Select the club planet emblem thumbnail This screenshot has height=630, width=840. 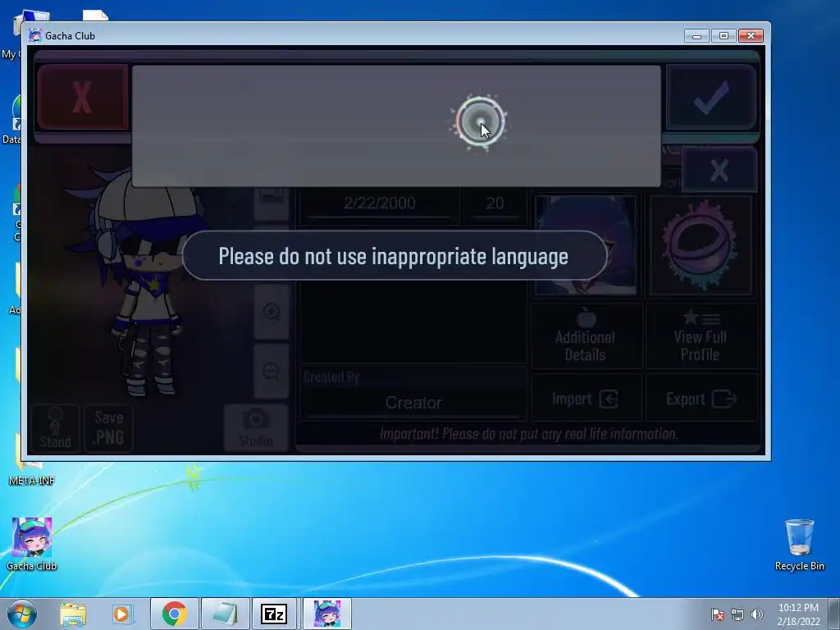coord(701,244)
